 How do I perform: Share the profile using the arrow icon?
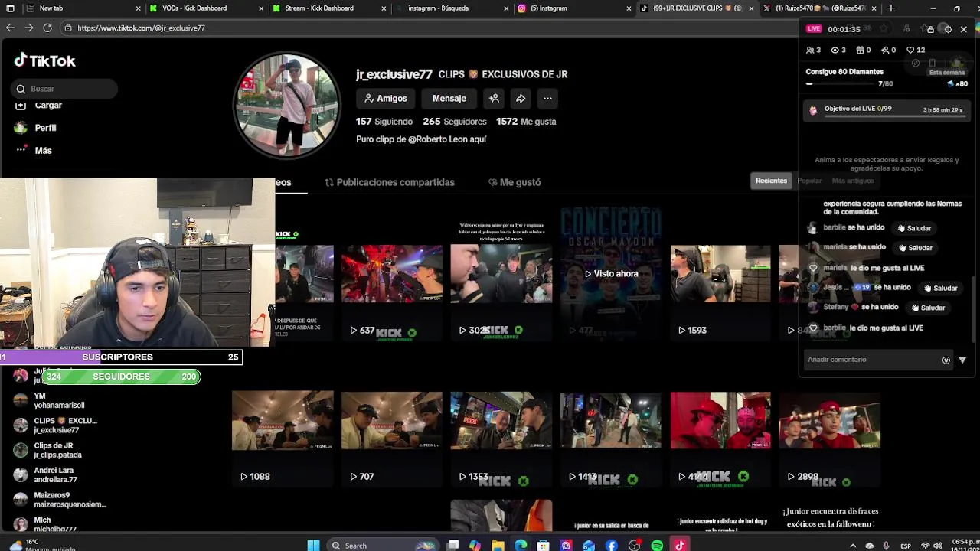pos(521,98)
